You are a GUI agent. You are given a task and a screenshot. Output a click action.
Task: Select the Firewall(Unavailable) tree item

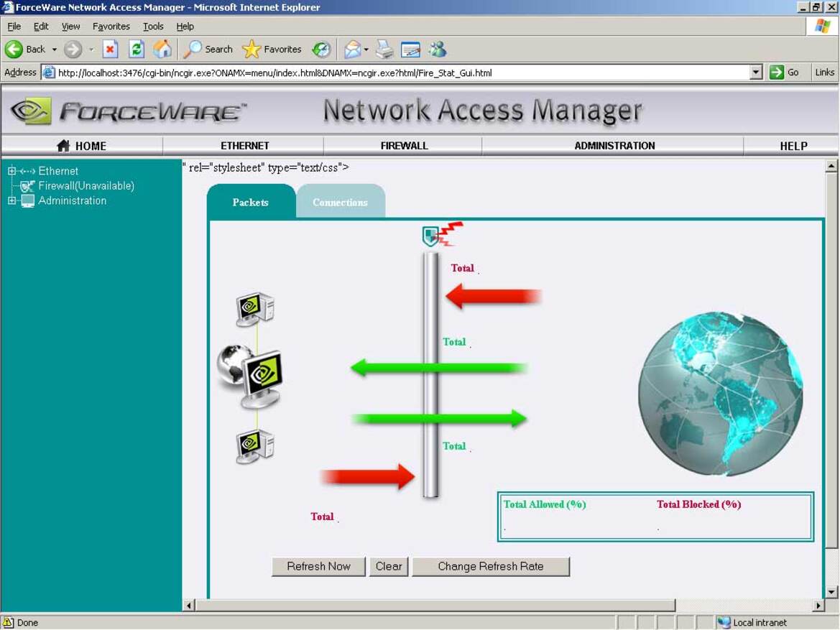click(x=86, y=186)
